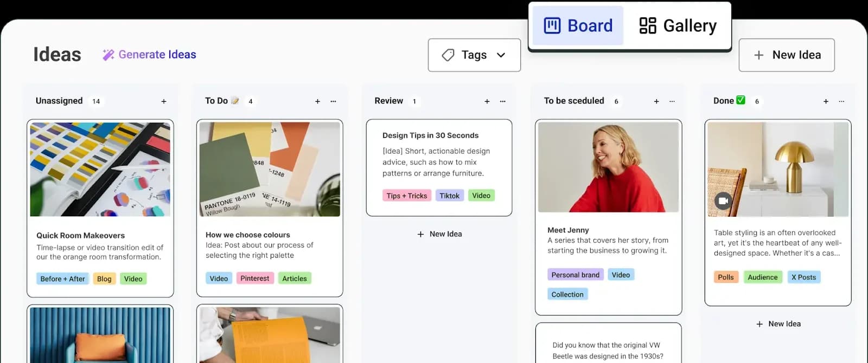Click plus icon in Done column header

tap(826, 101)
